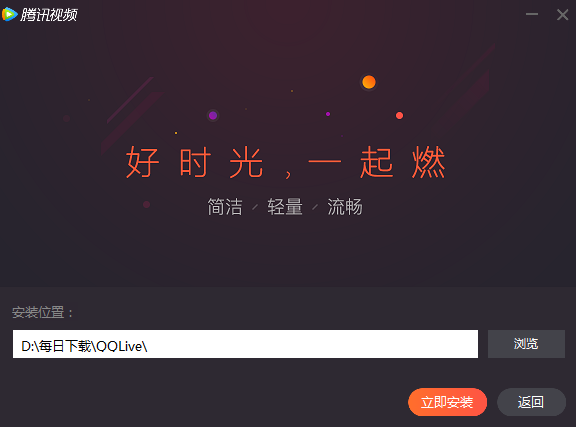Close the Tencent Video installer
The width and height of the screenshot is (576, 427).
coord(562,15)
